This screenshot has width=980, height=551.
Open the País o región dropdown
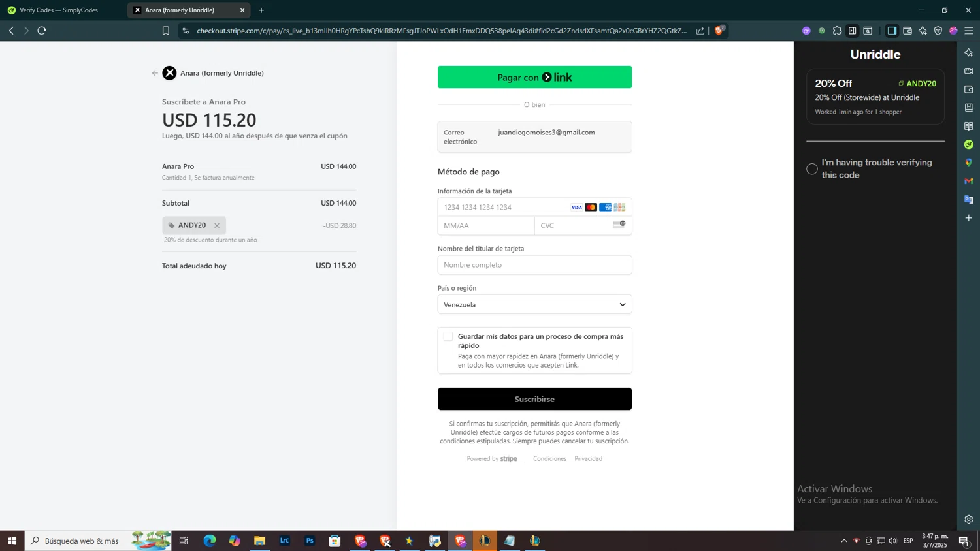(534, 304)
